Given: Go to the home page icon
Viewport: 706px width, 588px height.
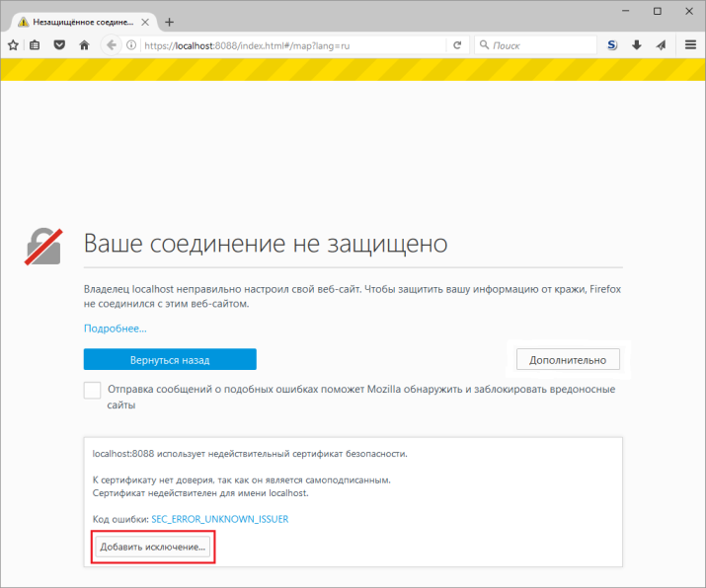Looking at the screenshot, I should click(84, 45).
